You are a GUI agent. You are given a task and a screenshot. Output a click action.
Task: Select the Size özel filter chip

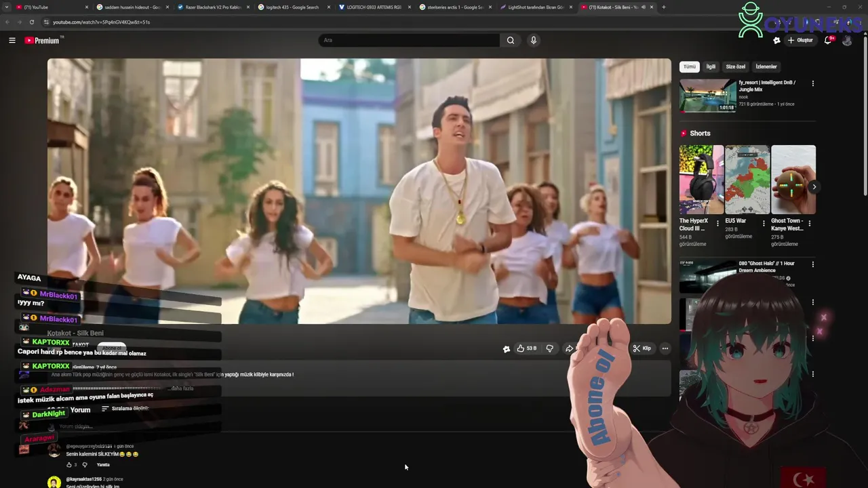click(736, 66)
